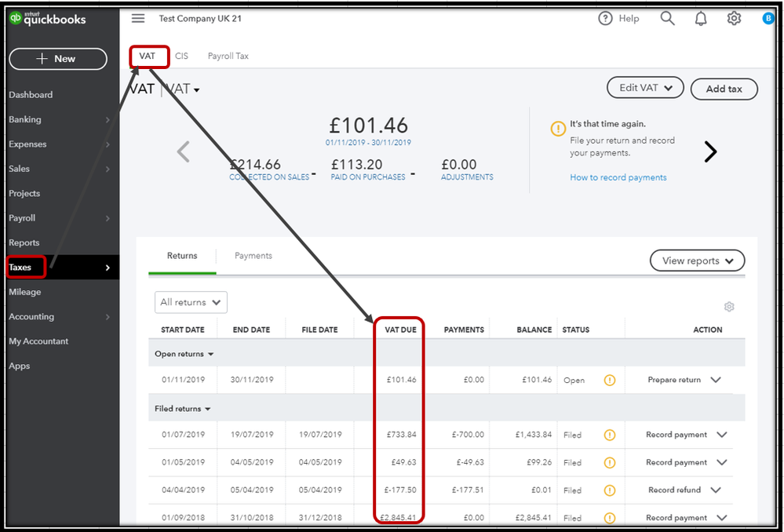Screen dimensions: 784x532
Task: Open My Accountant in the sidebar
Action: coord(38,341)
